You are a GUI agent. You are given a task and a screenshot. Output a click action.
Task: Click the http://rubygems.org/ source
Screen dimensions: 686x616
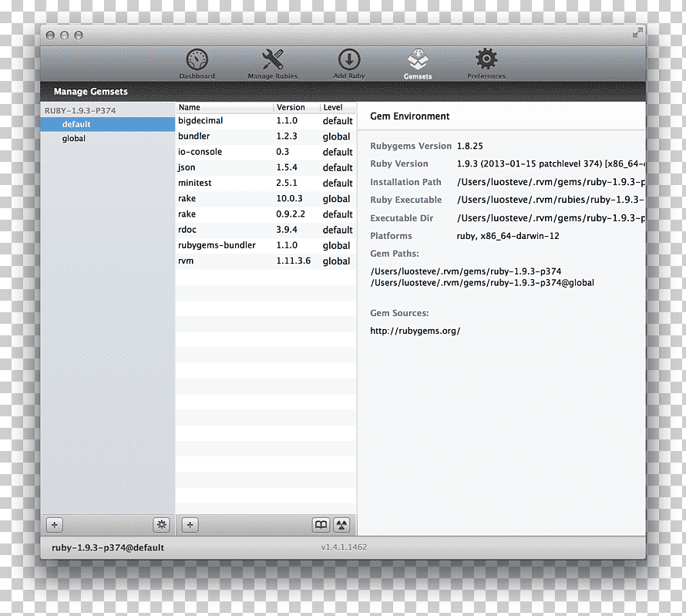pos(415,332)
